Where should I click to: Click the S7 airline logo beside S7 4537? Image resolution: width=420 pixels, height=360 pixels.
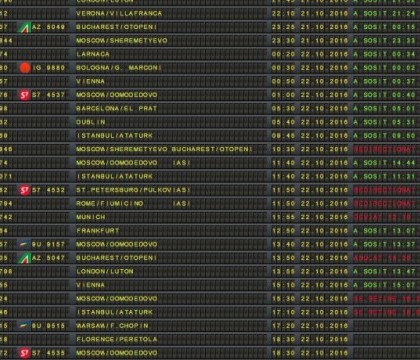pos(24,95)
